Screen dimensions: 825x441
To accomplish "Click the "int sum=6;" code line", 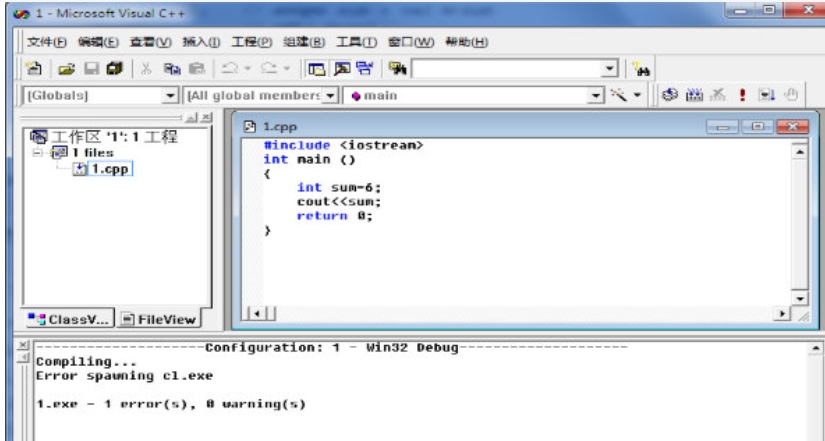I will (x=338, y=187).
